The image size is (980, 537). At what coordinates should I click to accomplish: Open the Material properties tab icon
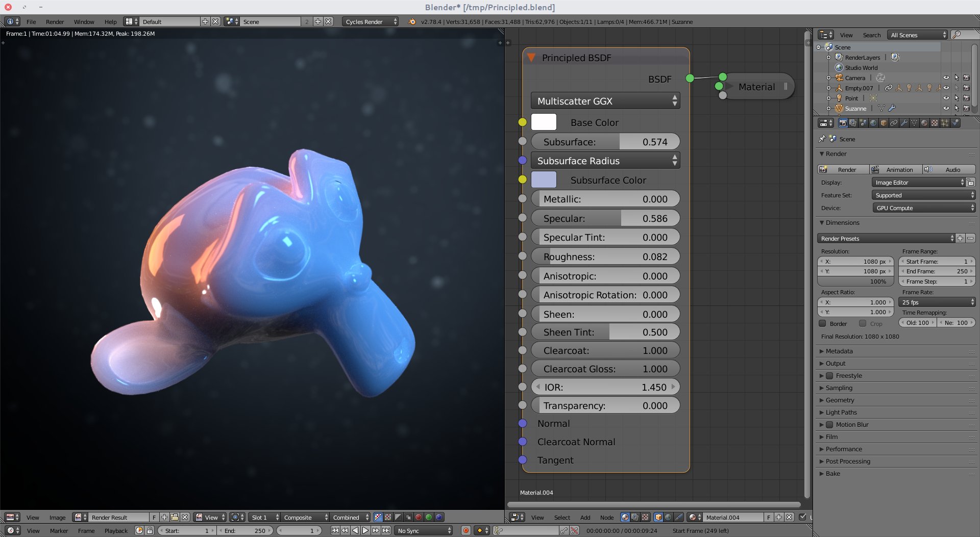pyautogui.click(x=924, y=123)
